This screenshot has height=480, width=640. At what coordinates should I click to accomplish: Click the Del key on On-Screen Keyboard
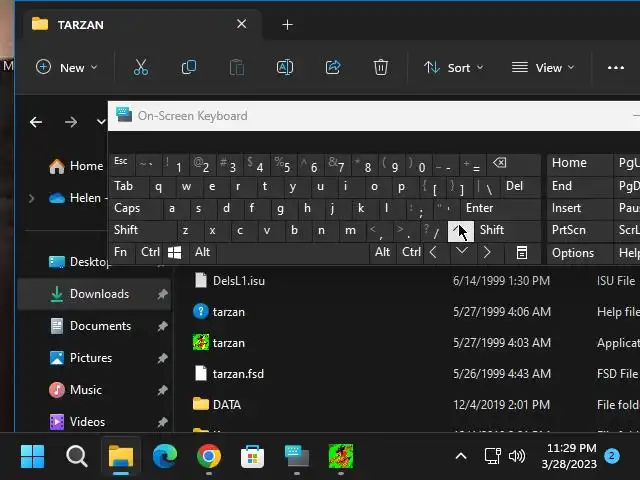click(520, 187)
